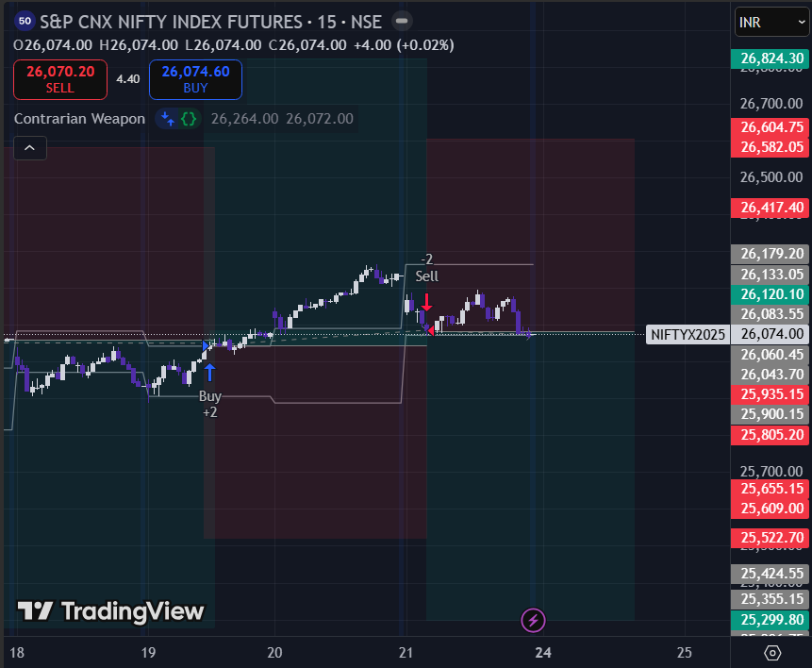The height and width of the screenshot is (668, 812).
Task: Click date 19 on the time axis
Action: click(x=148, y=653)
